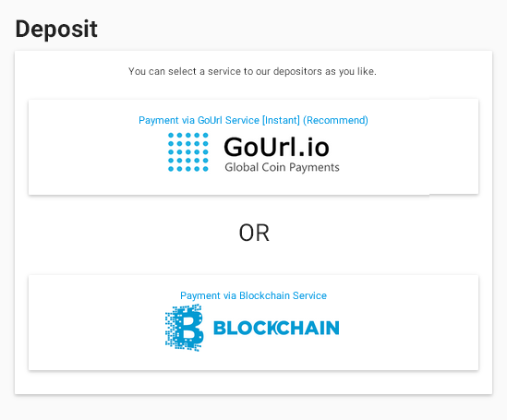Open the 'Payment via Blockchain Service' link

[253, 295]
